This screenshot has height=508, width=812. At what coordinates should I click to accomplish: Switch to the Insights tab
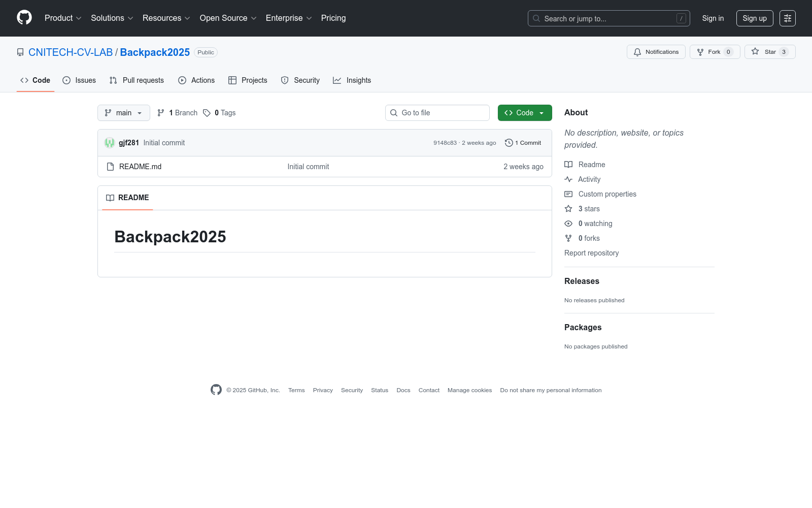[352, 80]
